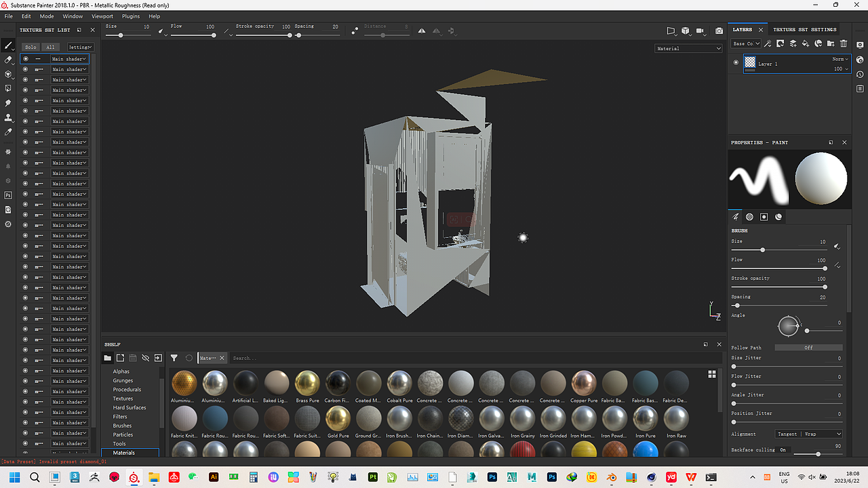The height and width of the screenshot is (488, 868).
Task: Open the Viewport menu
Action: (102, 16)
